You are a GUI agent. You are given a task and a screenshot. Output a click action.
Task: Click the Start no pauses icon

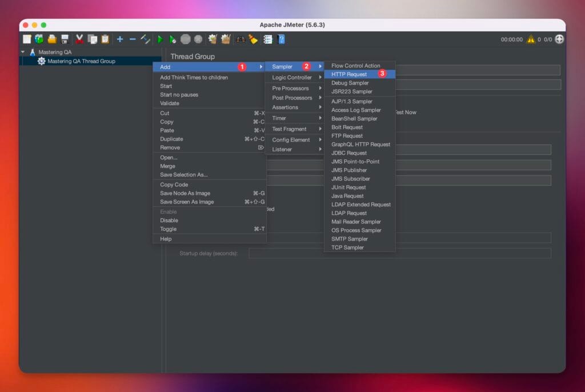(173, 39)
